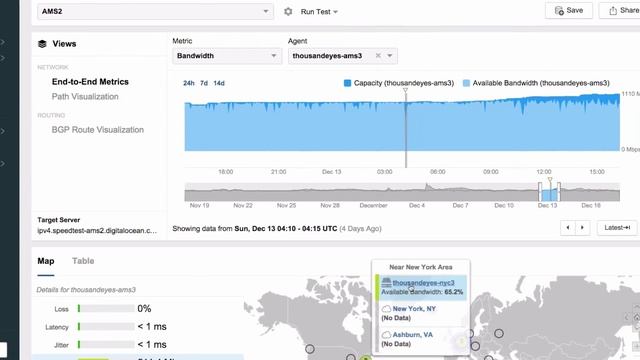Go to next time interval arrow

(582, 228)
